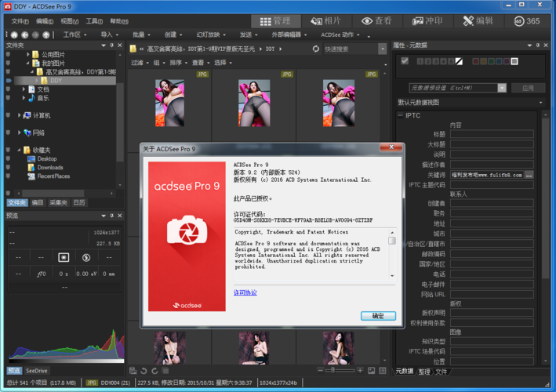
Task: Toggle Easy-Select marker beside 网络
Action: 8,132
